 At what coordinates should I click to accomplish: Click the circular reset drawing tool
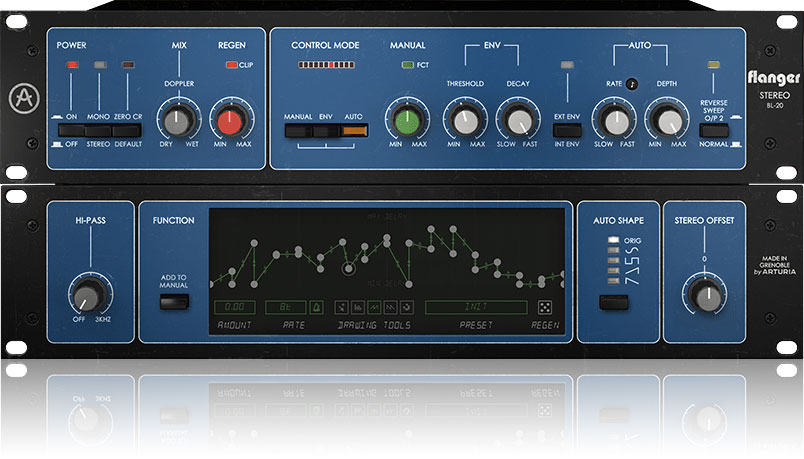pos(407,307)
